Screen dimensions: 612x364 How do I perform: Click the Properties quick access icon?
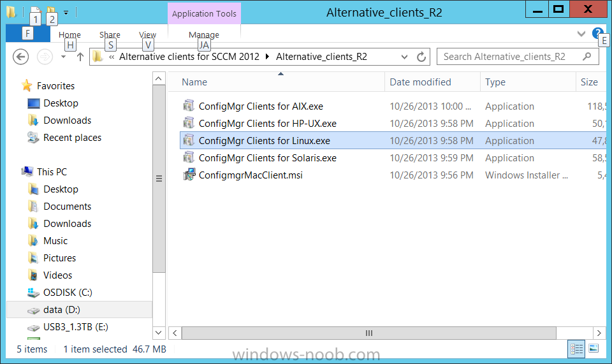point(35,13)
